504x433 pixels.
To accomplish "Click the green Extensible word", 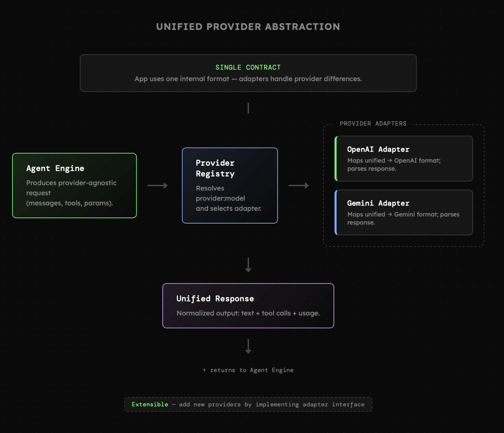I will (x=150, y=404).
